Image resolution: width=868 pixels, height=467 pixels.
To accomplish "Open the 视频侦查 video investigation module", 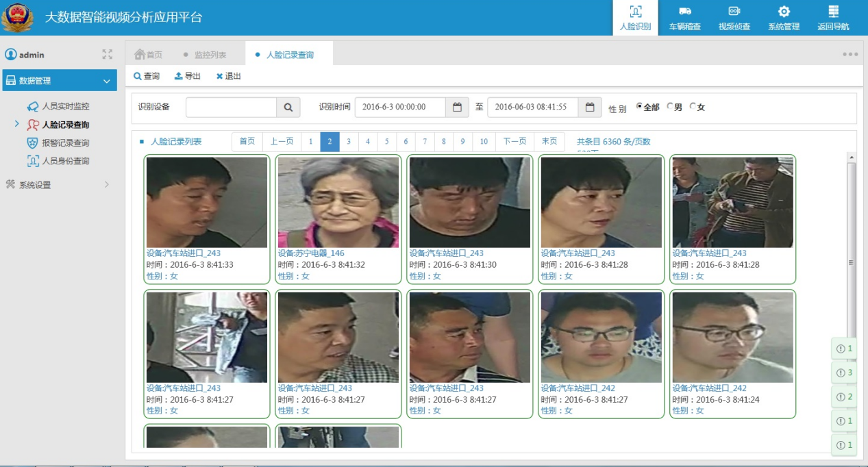I will tap(734, 18).
